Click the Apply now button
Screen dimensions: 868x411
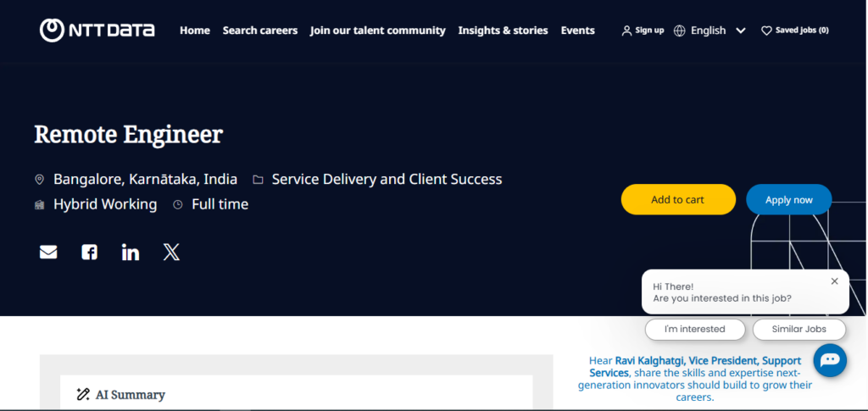[x=789, y=199]
